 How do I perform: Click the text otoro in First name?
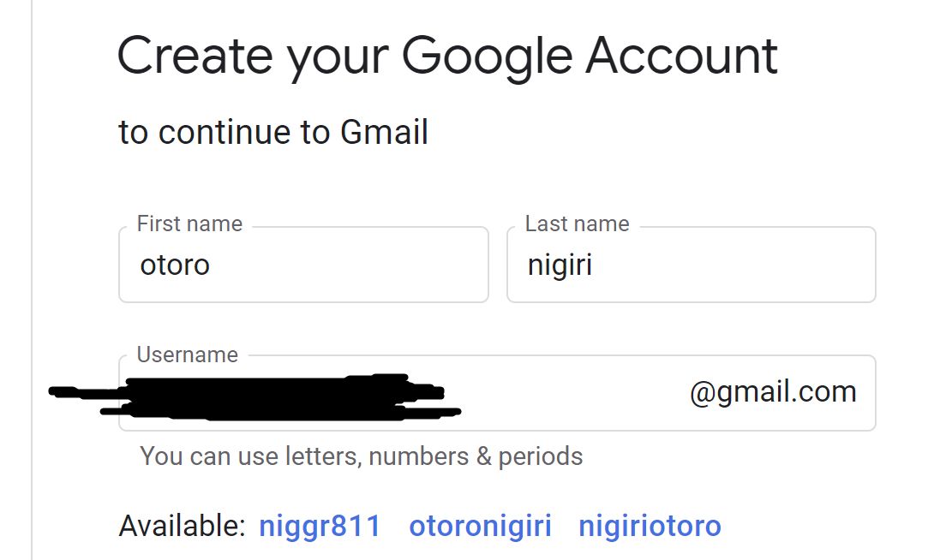coord(176,265)
